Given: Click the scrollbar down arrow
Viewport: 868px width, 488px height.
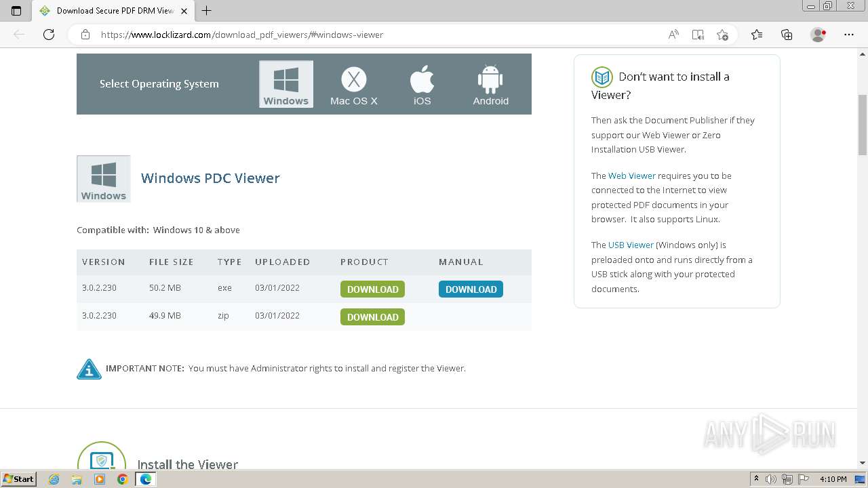Looking at the screenshot, I should [863, 463].
